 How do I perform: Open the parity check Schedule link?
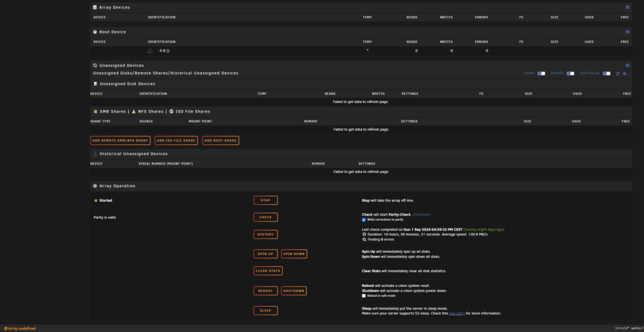point(421,215)
